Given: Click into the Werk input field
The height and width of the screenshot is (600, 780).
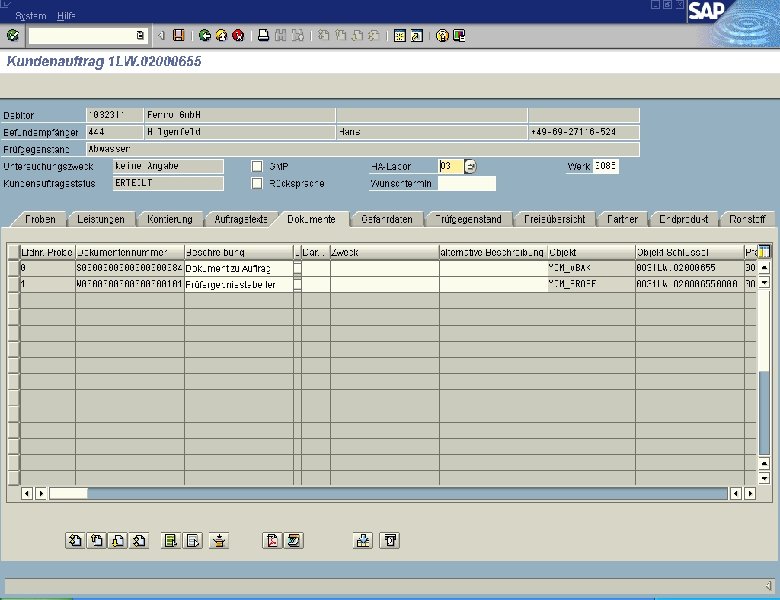Looking at the screenshot, I should tap(606, 166).
